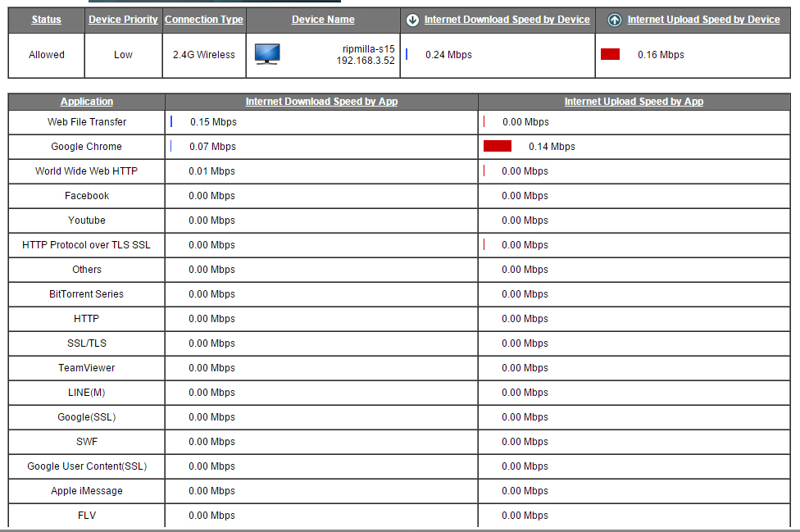Select the BitTorrent Series application row
Viewport: 800px width, 532px height.
87,294
